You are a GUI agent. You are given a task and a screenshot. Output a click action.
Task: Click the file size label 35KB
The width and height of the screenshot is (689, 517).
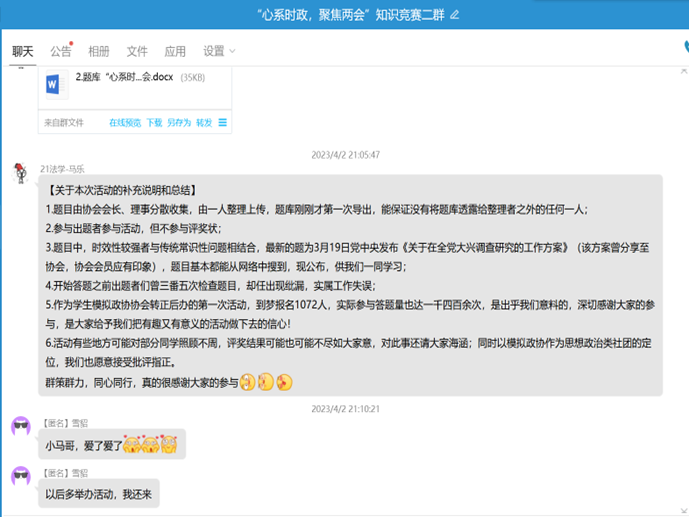coord(193,78)
